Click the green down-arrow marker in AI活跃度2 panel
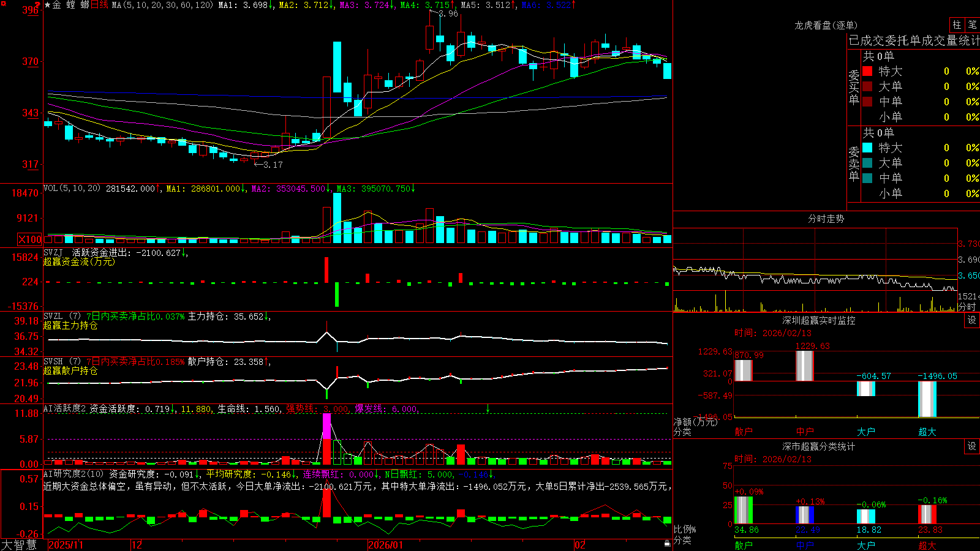 tap(488, 408)
